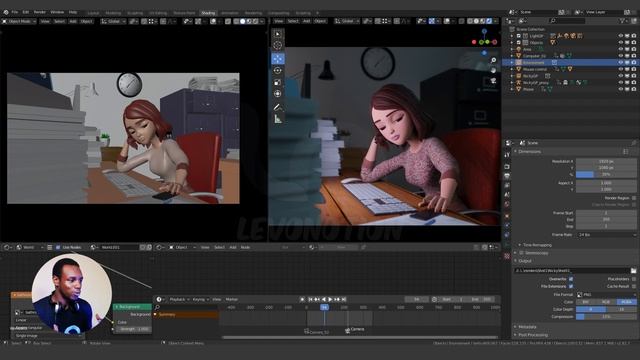640x360 pixels.
Task: Open Output properties printer tab icon
Action: (x=507, y=176)
